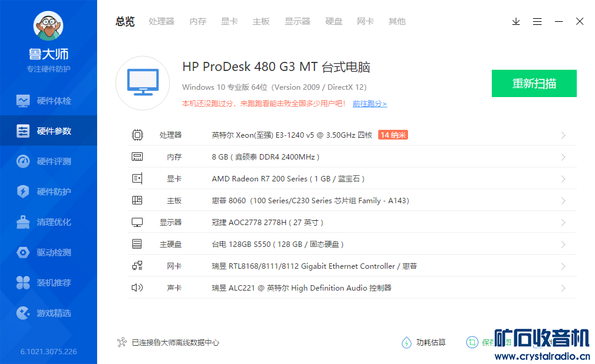Viewport: 595px width, 364px height.
Task: Click HP ProDesk 480 G3 MT title
Action: (276, 67)
